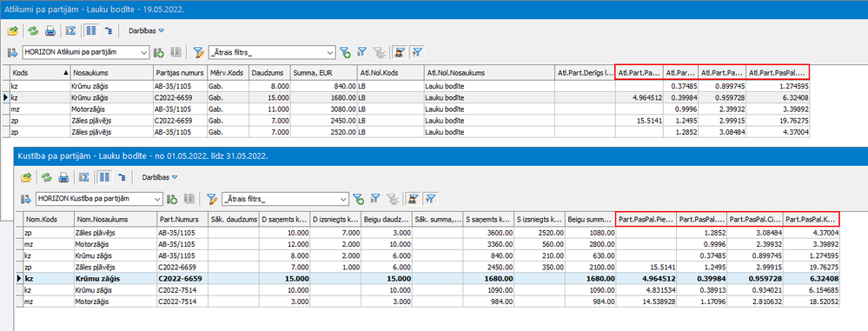Click the Mērv.Kods column header
868x331 pixels.
(228, 72)
